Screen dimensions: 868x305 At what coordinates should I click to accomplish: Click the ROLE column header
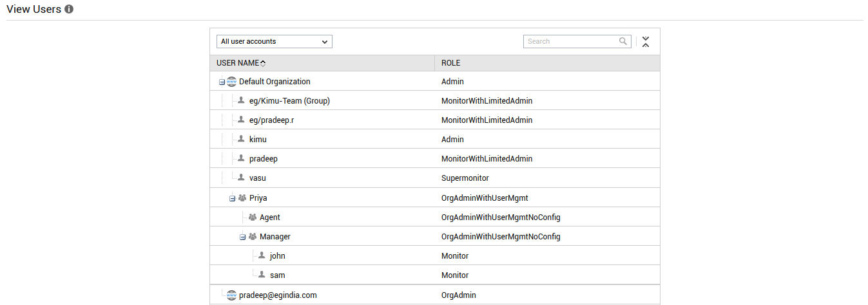(450, 63)
